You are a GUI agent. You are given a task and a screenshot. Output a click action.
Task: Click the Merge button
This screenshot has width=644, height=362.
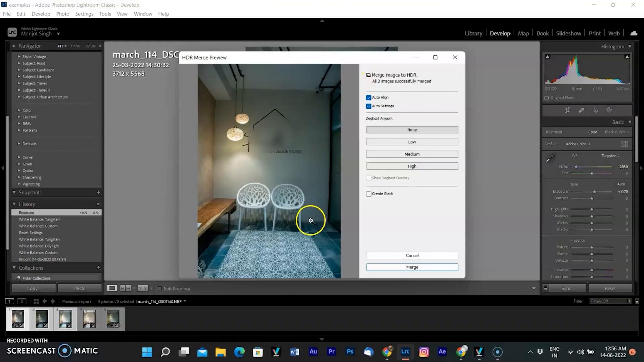click(412, 267)
